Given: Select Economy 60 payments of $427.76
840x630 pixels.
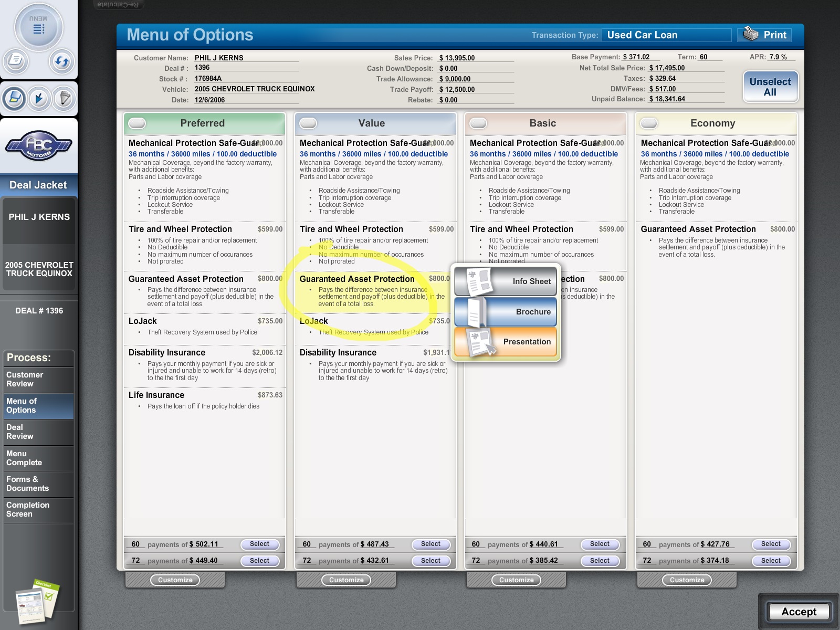Looking at the screenshot, I should pos(771,544).
